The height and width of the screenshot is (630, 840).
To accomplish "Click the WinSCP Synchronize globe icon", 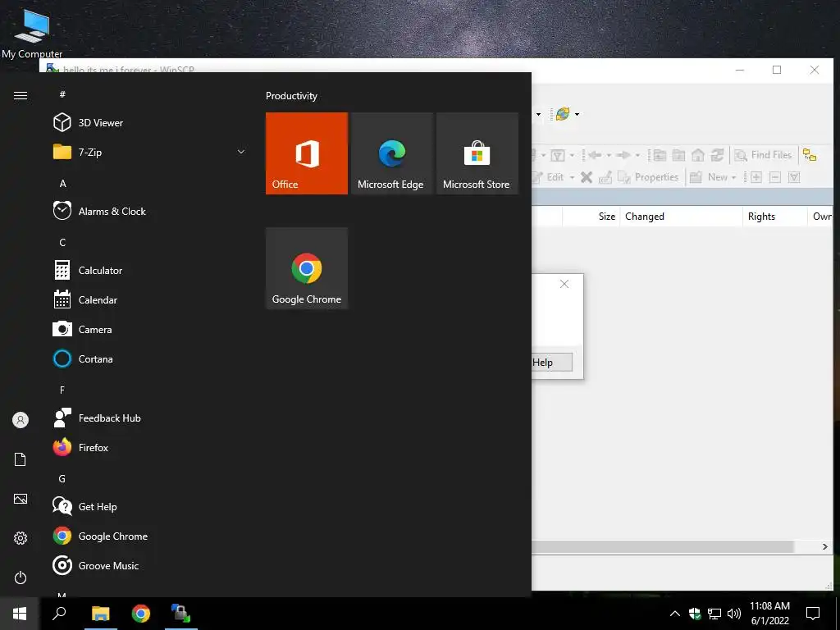I will (x=562, y=114).
